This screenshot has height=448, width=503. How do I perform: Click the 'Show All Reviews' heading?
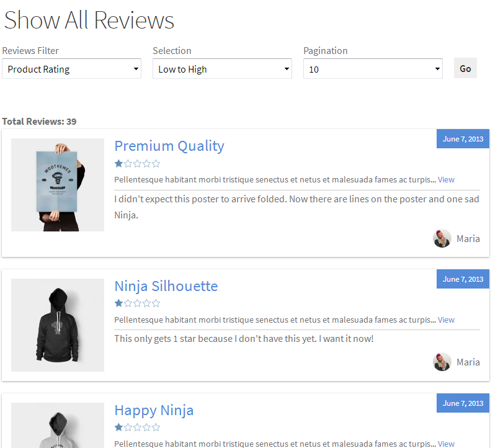[89, 20]
